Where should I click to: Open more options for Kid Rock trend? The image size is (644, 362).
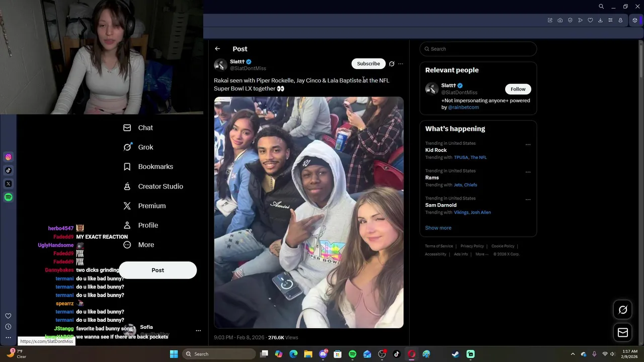coord(528,145)
